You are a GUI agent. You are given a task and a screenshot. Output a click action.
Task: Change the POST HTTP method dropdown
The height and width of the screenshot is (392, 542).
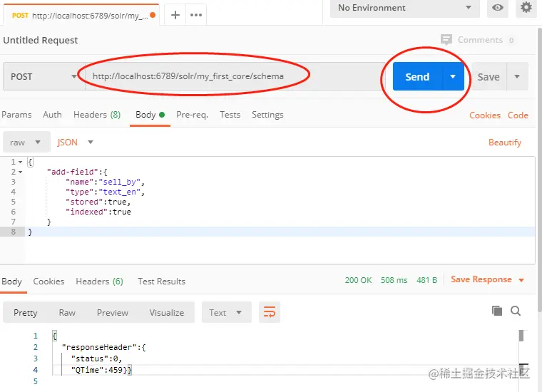click(x=44, y=76)
